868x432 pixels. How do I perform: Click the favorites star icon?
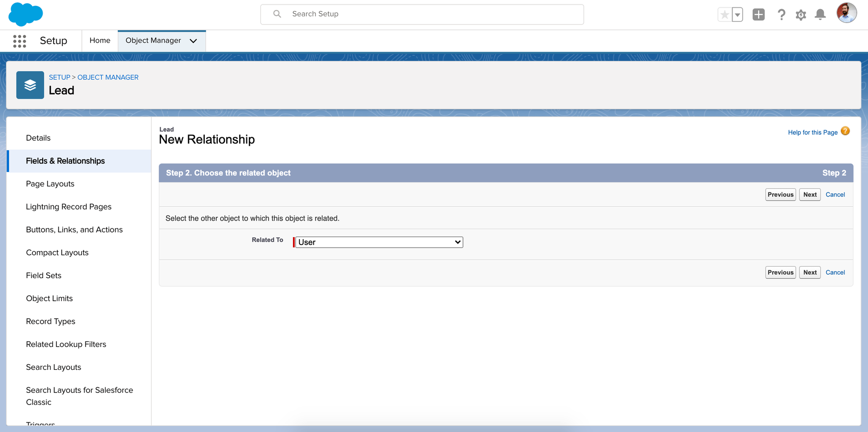[725, 15]
